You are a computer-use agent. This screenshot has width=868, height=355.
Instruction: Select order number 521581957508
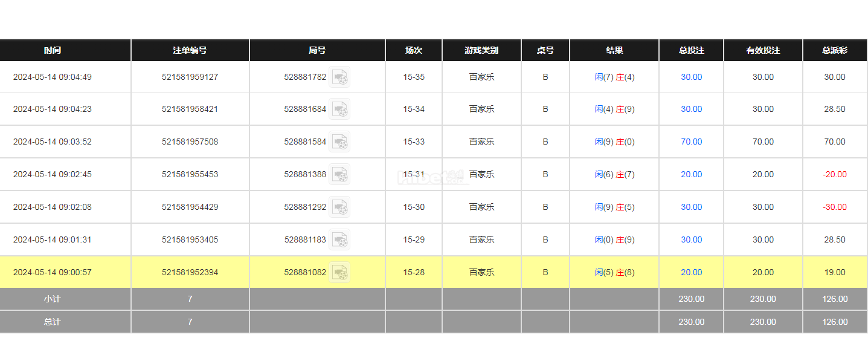coord(190,142)
